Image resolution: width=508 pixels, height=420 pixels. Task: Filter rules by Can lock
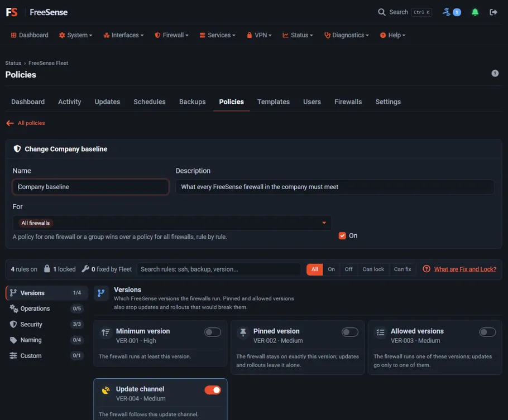373,269
